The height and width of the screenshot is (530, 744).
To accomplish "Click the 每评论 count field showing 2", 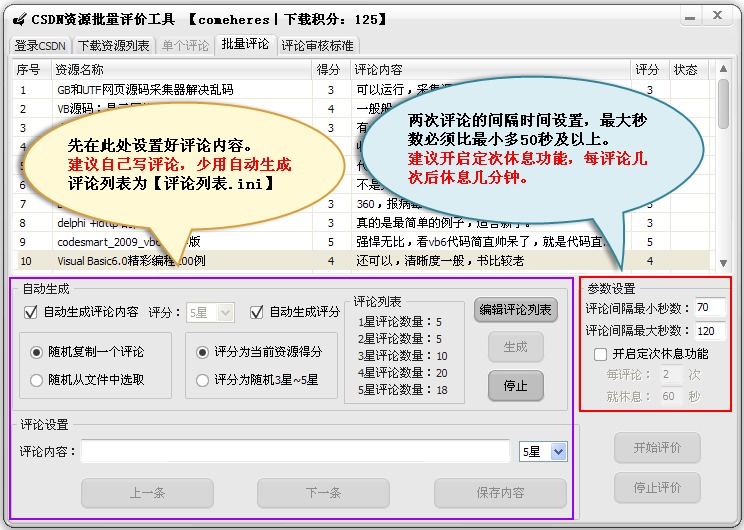I will (672, 374).
